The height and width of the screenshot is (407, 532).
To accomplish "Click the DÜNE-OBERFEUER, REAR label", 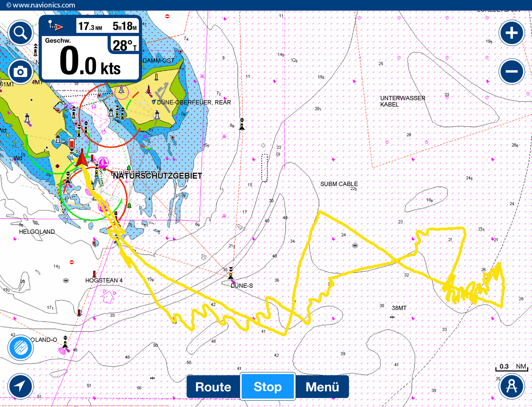I will [x=194, y=102].
